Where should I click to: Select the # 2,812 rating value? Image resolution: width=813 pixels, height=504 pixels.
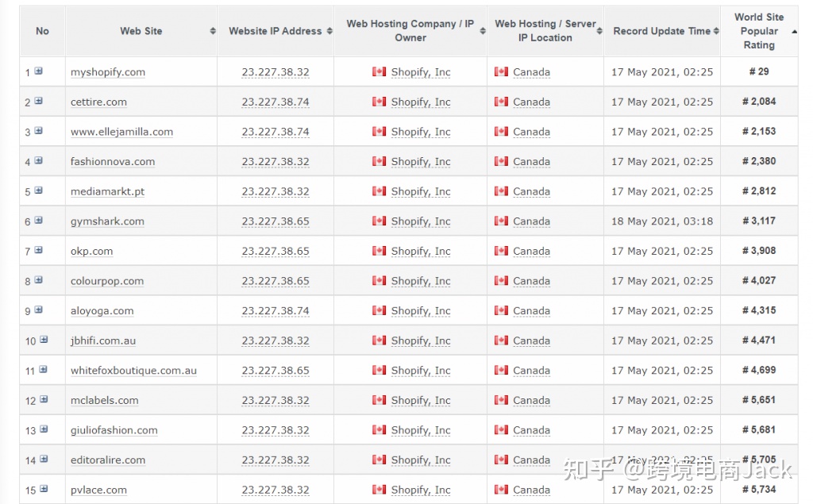click(759, 190)
